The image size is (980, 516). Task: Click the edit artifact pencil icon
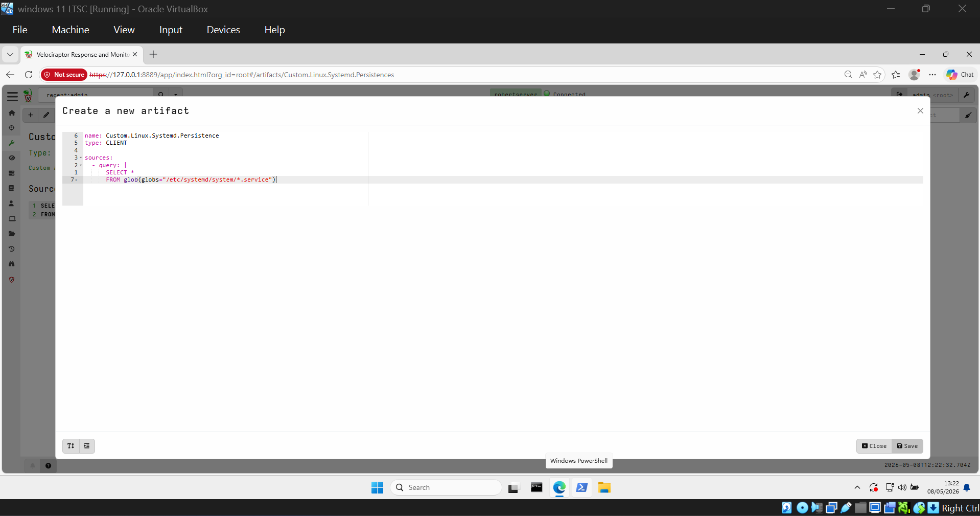46,115
